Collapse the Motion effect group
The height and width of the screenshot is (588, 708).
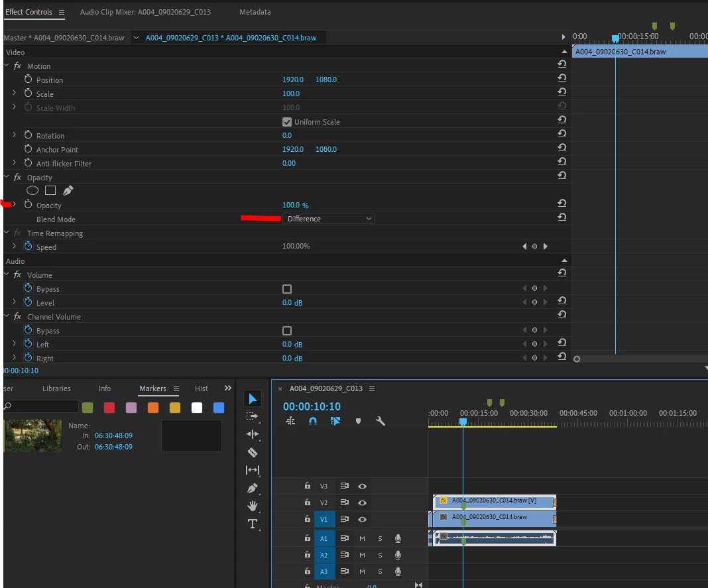[7, 66]
